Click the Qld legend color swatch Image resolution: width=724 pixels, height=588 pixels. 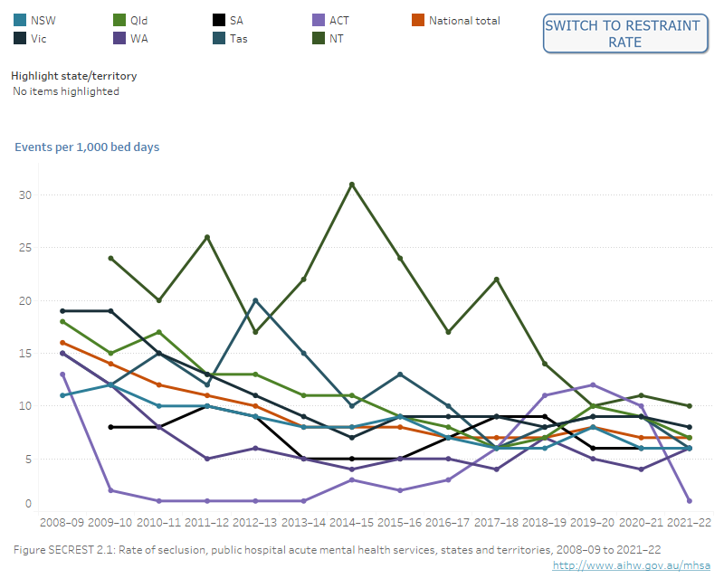119,20
